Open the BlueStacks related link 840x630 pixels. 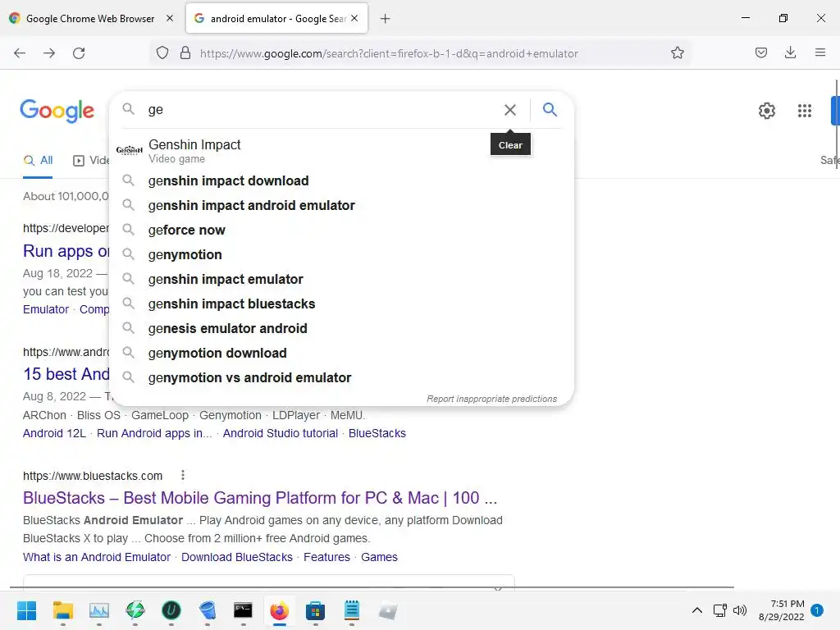(377, 433)
